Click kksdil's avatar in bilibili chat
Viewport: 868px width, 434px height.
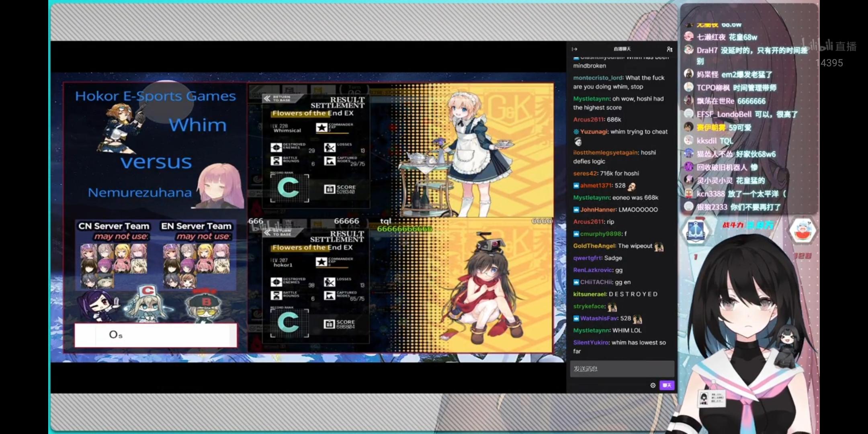[689, 140]
